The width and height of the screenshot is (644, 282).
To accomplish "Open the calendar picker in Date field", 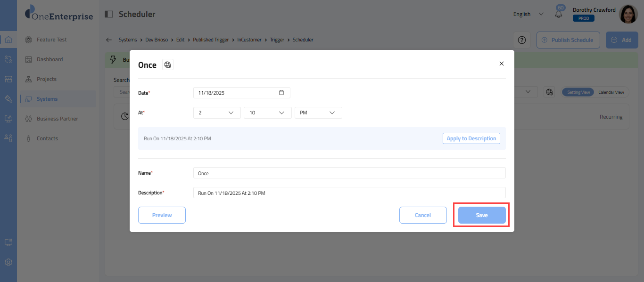I will tap(281, 93).
